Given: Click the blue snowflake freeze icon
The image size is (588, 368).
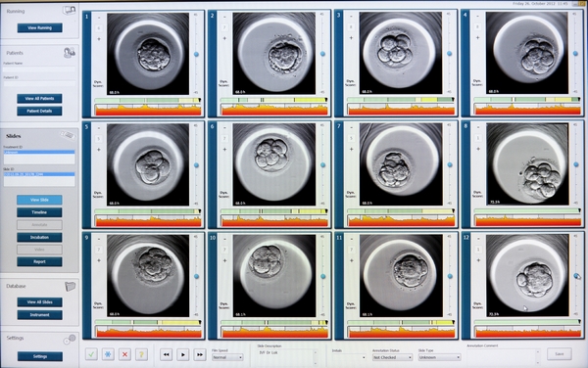Looking at the screenshot, I should [x=108, y=354].
